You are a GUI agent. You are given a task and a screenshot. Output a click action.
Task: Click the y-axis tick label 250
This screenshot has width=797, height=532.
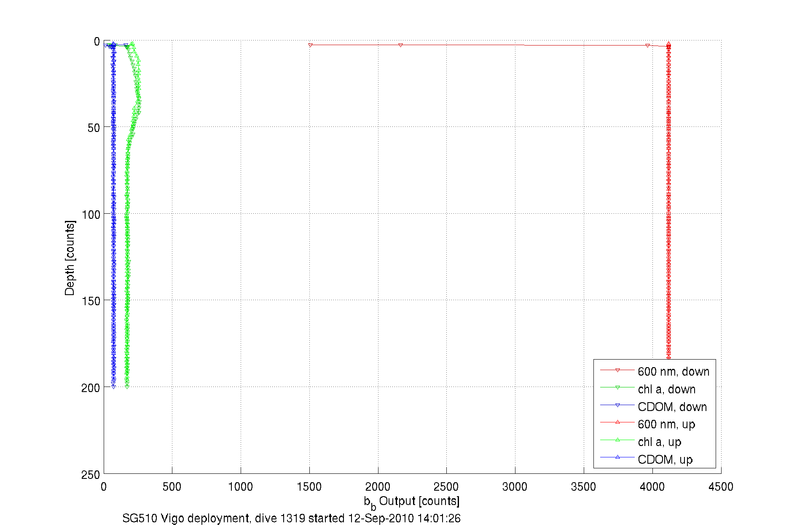coord(91,475)
